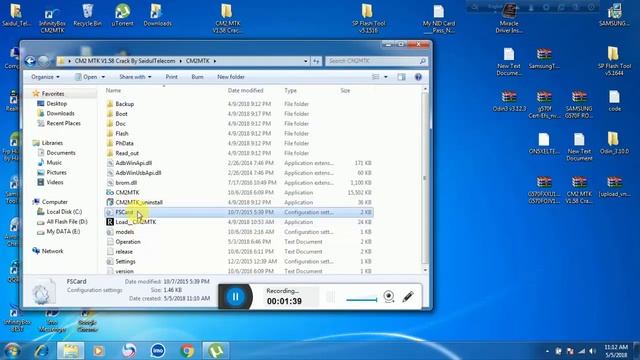Open the Explorer Help icon
640x360 pixels.
(x=418, y=77)
